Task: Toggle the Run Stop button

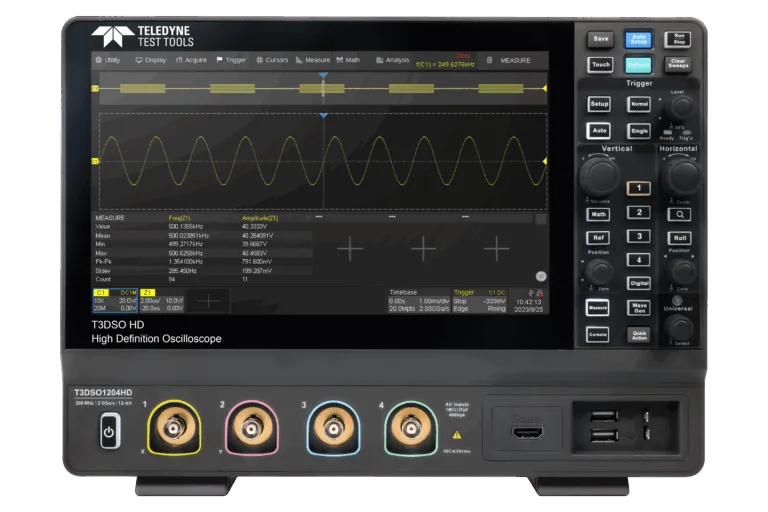Action: (677, 39)
